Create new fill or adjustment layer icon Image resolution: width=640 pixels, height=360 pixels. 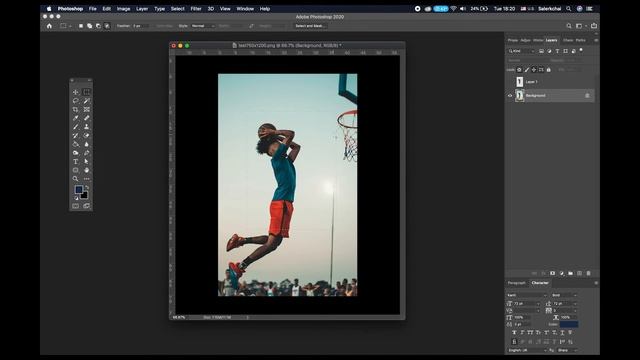pyautogui.click(x=562, y=273)
